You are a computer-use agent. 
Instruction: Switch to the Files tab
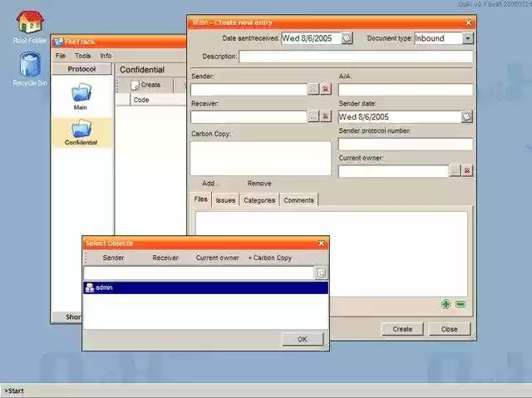coord(201,199)
